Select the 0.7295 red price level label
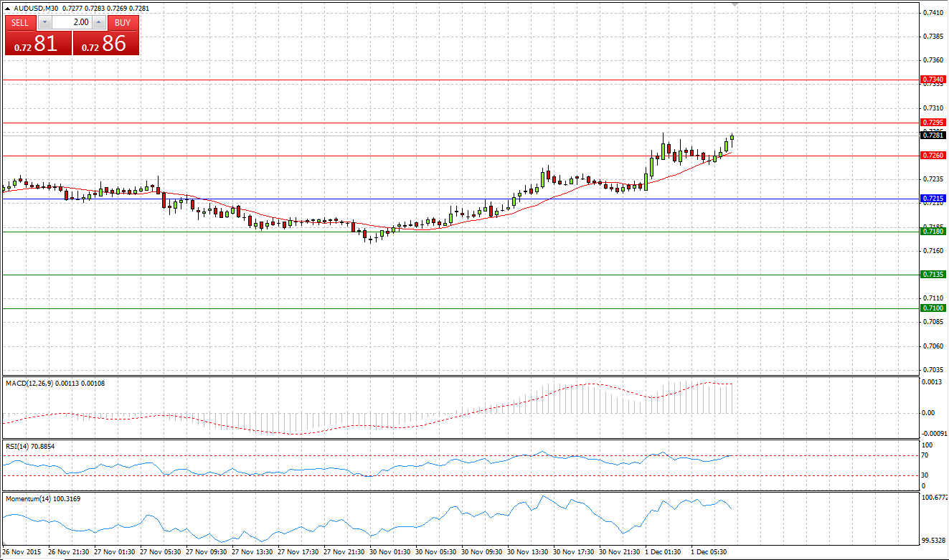The width and height of the screenshot is (949, 560). 933,123
